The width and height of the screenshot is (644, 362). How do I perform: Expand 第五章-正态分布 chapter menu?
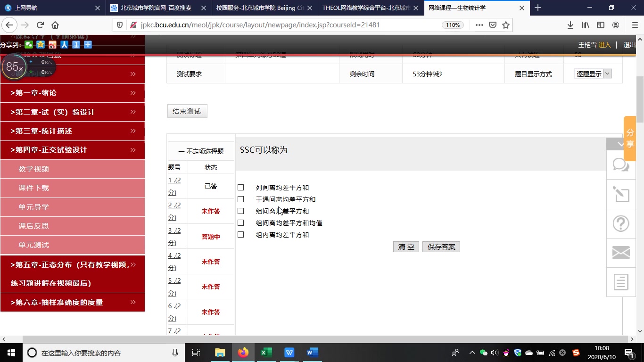[x=73, y=274]
